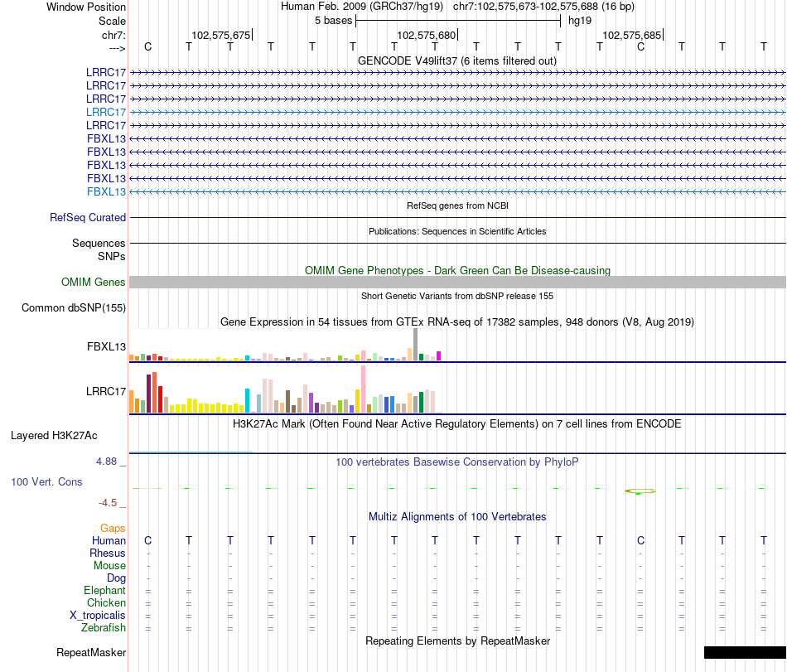Click the OMIM Genes track label
The height and width of the screenshot is (672, 787).
[x=94, y=282]
